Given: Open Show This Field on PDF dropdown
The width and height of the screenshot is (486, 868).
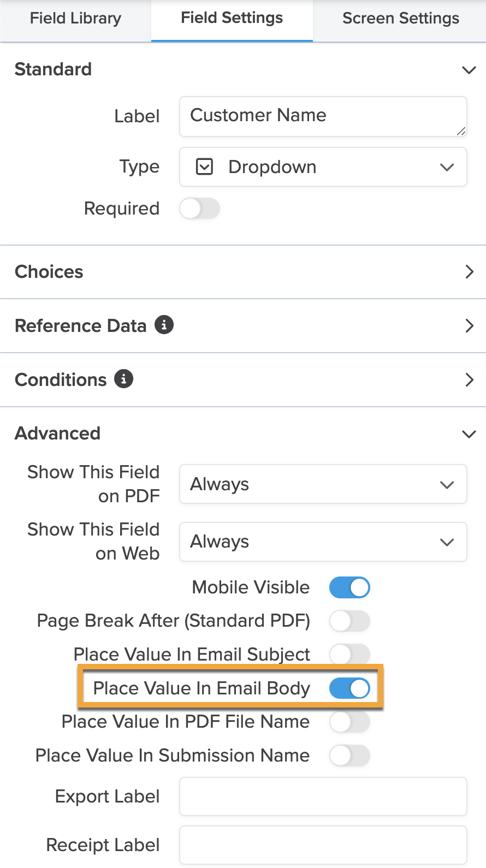Looking at the screenshot, I should pos(323,484).
